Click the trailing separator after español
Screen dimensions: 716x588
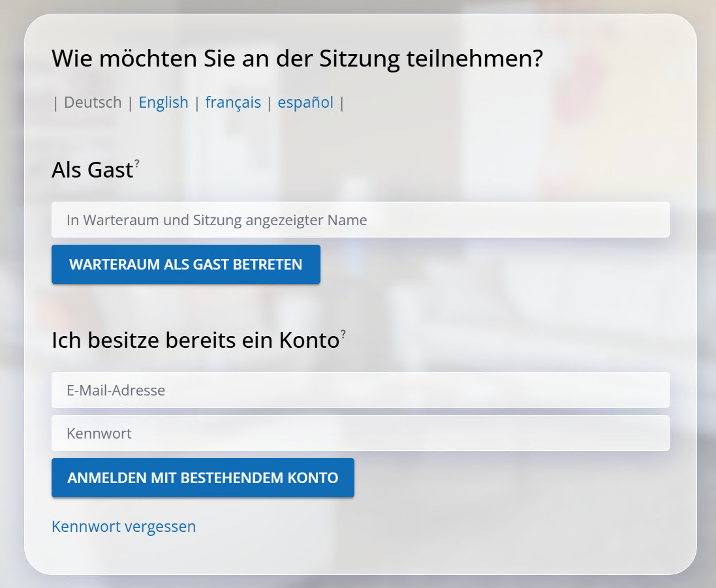click(342, 103)
